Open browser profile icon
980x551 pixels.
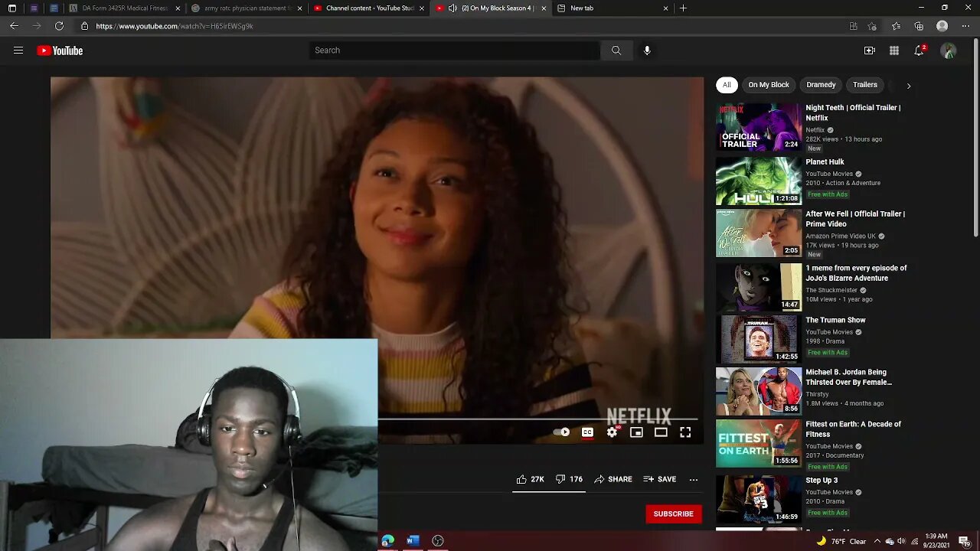coord(942,26)
